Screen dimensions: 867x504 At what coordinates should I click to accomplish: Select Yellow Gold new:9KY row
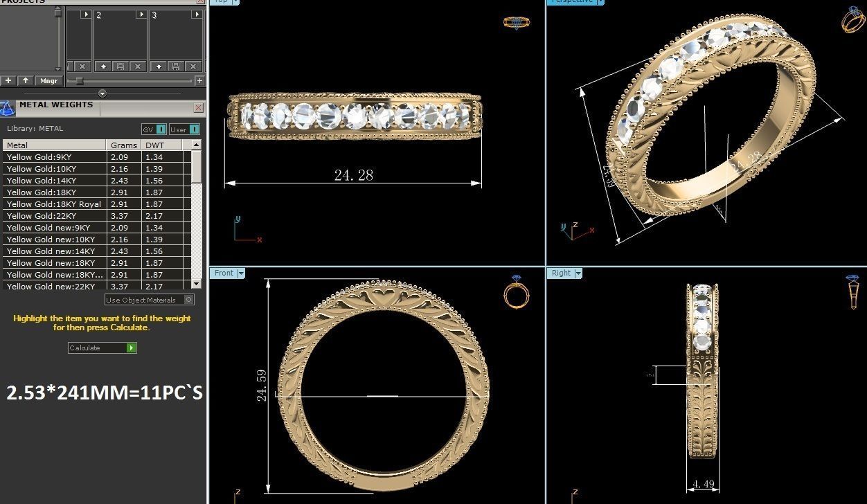pyautogui.click(x=97, y=228)
